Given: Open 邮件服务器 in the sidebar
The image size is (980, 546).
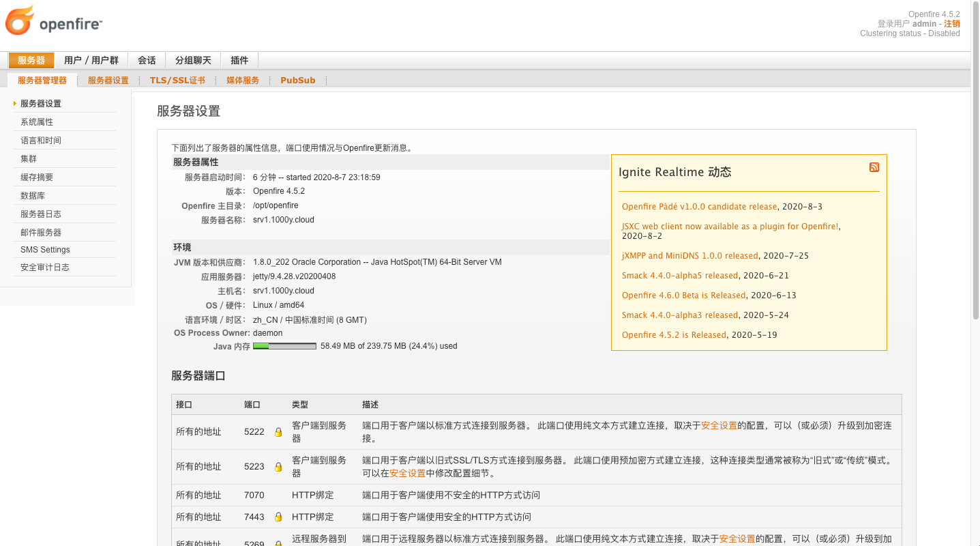Looking at the screenshot, I should [41, 233].
